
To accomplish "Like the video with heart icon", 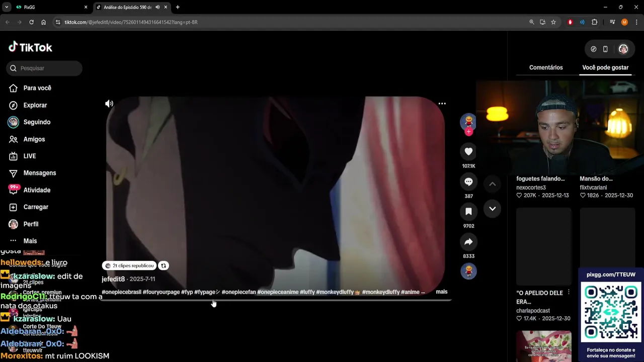I will (x=468, y=151).
